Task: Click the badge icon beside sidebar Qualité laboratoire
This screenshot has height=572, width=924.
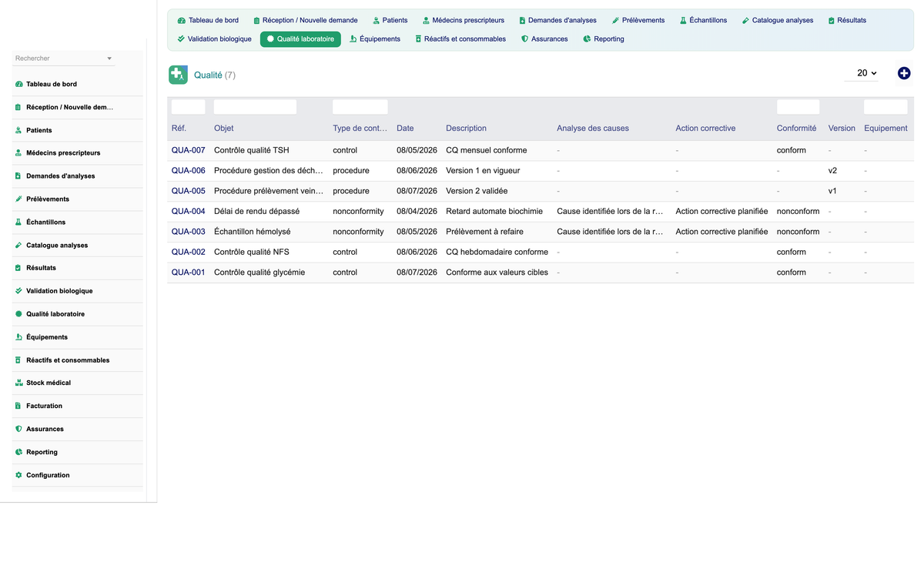Action: (18, 314)
